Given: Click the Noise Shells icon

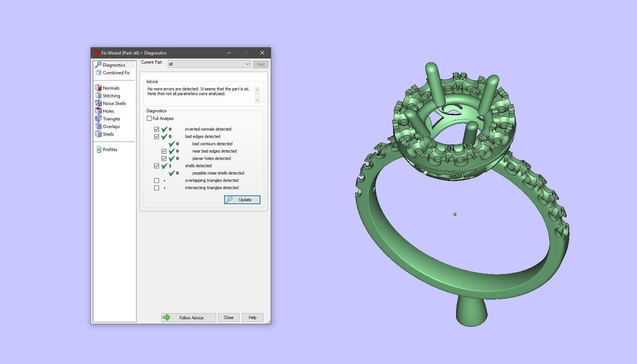Looking at the screenshot, I should click(x=98, y=104).
